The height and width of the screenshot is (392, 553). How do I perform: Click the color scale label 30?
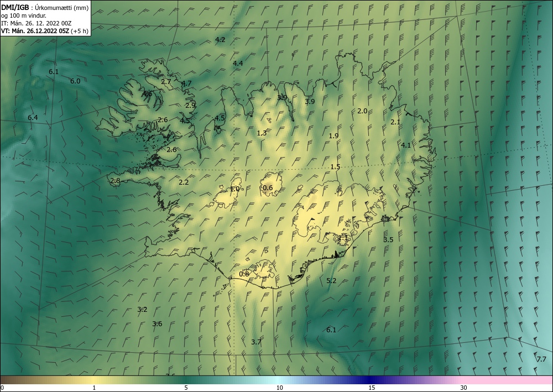464,388
